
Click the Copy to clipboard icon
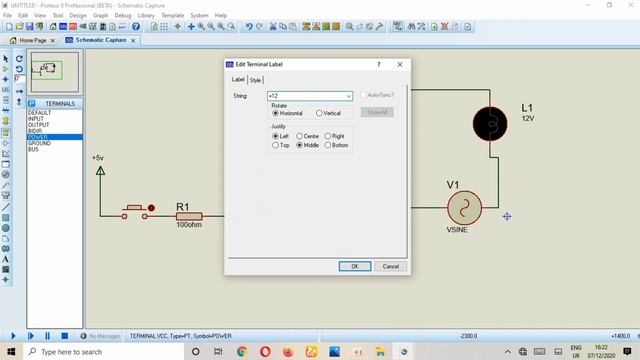coord(283,27)
